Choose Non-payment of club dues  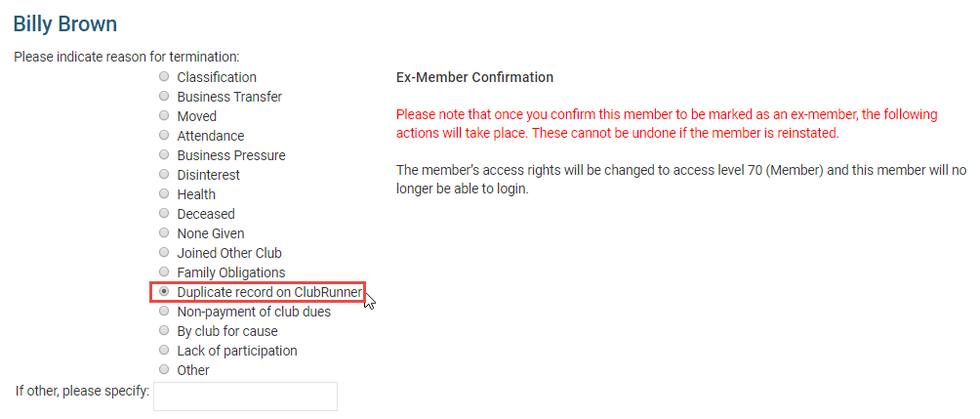click(x=164, y=312)
